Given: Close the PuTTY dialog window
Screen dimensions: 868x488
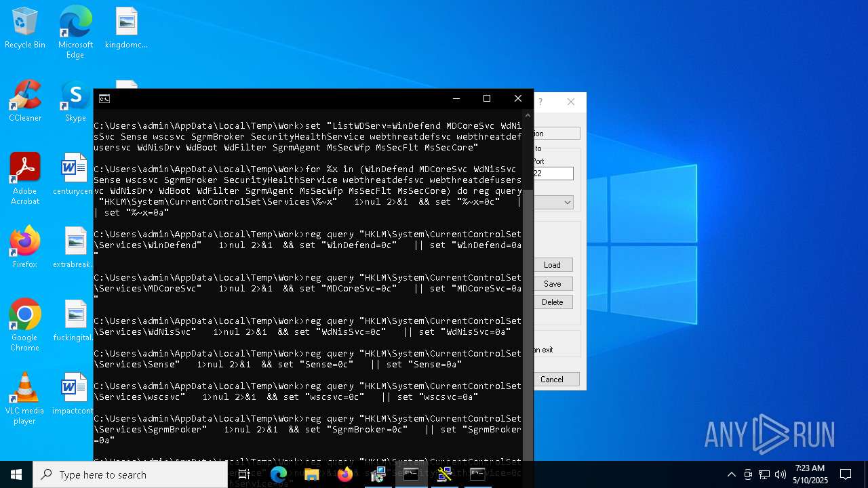Looking at the screenshot, I should 571,102.
